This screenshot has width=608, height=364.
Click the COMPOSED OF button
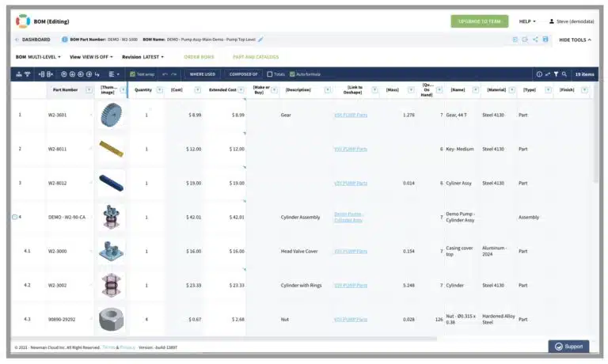click(243, 74)
